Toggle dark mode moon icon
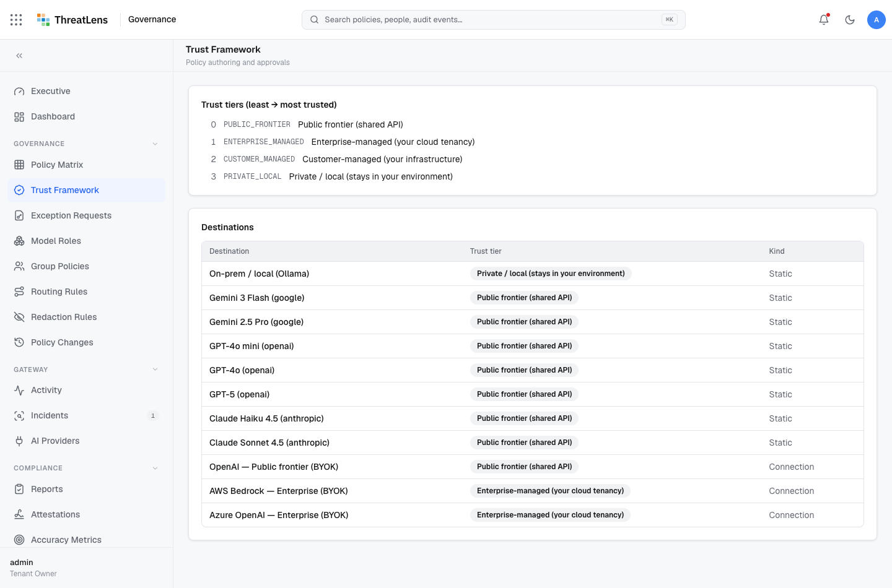This screenshot has height=588, width=892. [x=850, y=20]
